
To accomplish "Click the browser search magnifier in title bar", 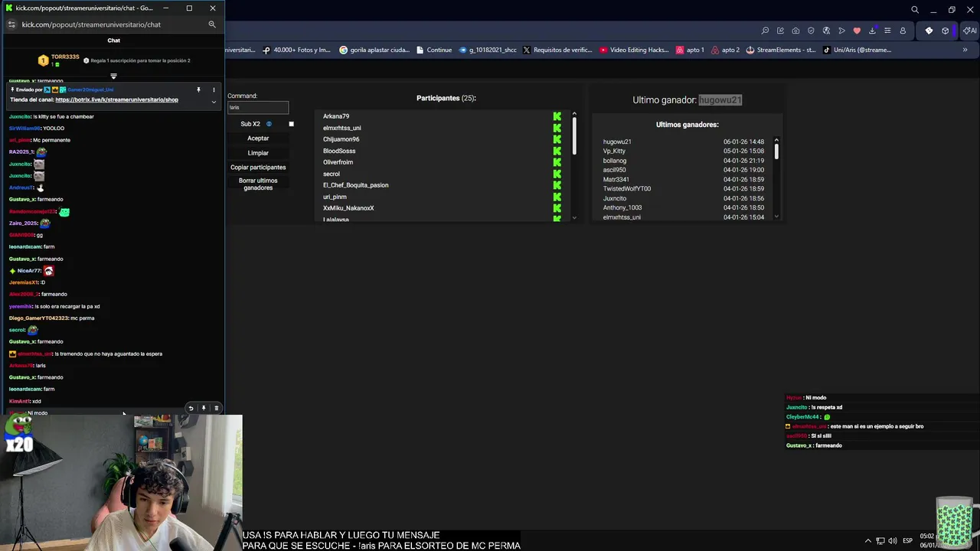I will 915,9.
